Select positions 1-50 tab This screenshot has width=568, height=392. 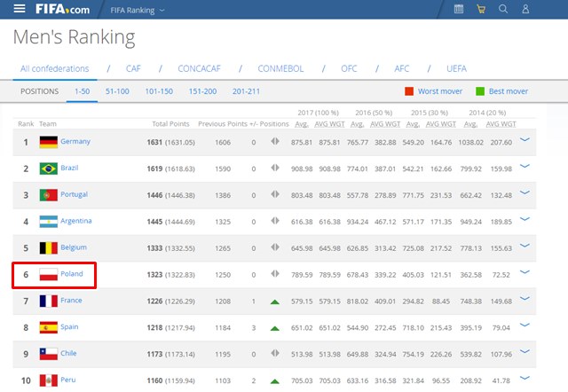pos(82,91)
